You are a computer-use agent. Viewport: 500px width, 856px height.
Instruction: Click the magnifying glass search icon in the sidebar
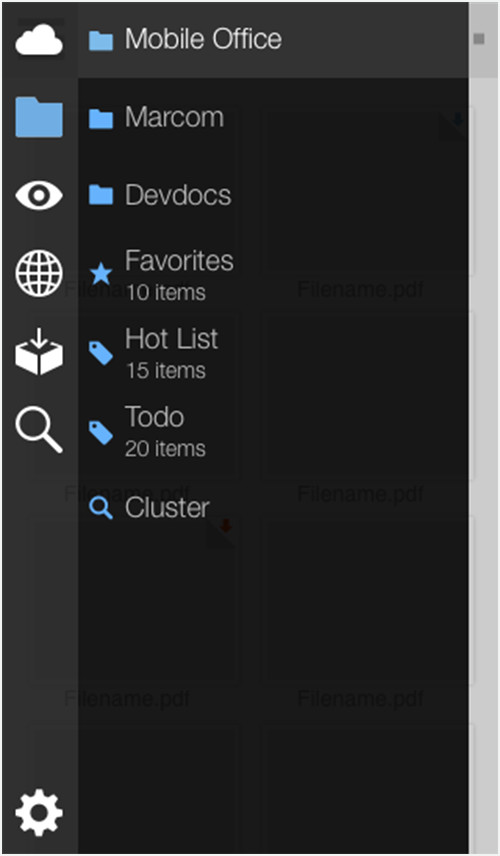39,430
